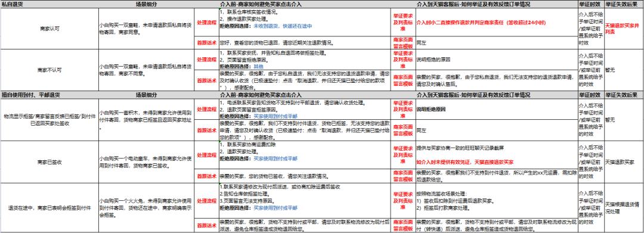Click 首跟话术 label in the 商家已签收 row
The image size is (644, 233).
pos(206,176)
